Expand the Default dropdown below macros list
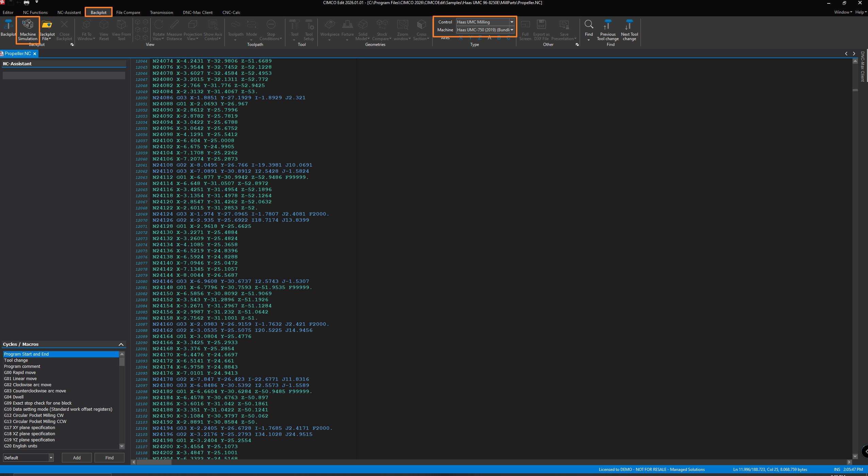This screenshot has width=868, height=476. [x=51, y=458]
